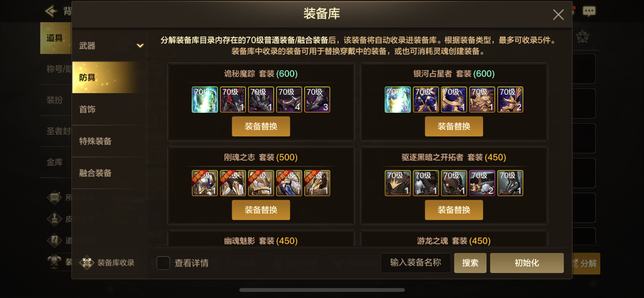
Task: Click the 初始化 reset button
Action: (x=527, y=263)
